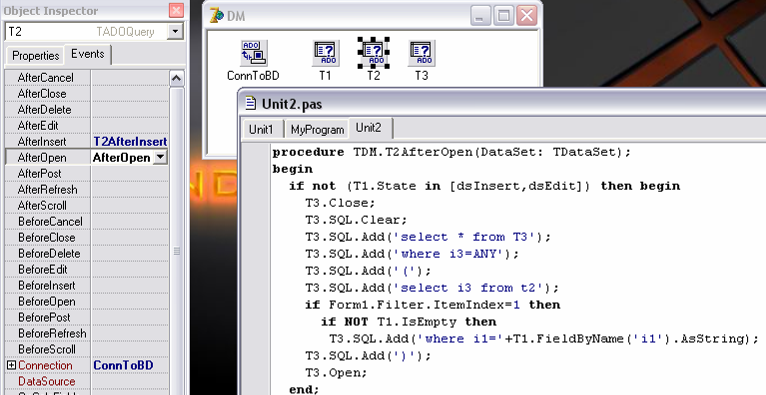Screen dimensions: 766x395
Task: Select the AfterPost event row
Action: tap(86, 173)
